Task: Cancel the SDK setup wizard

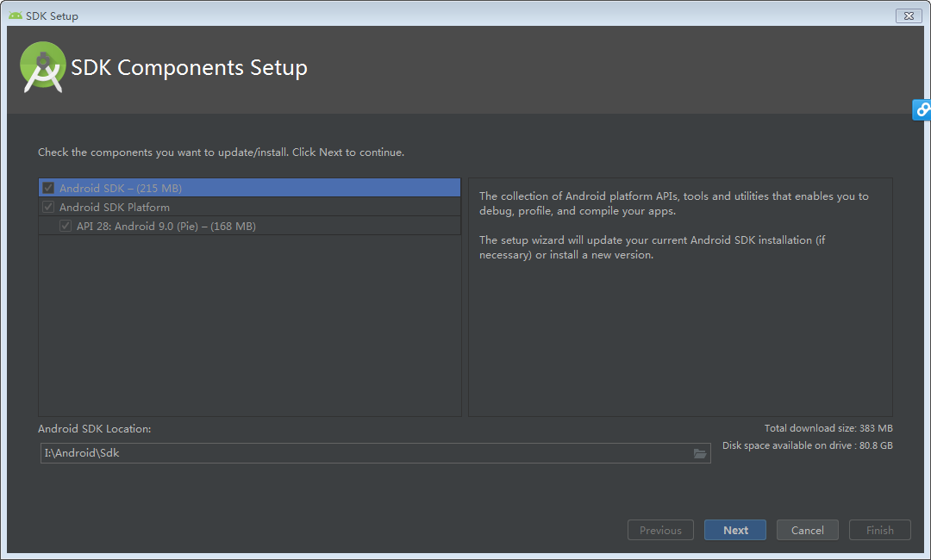Action: [x=807, y=530]
